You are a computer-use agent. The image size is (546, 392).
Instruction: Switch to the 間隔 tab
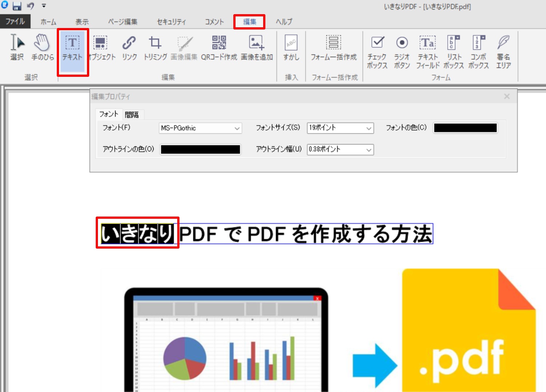[x=132, y=115]
